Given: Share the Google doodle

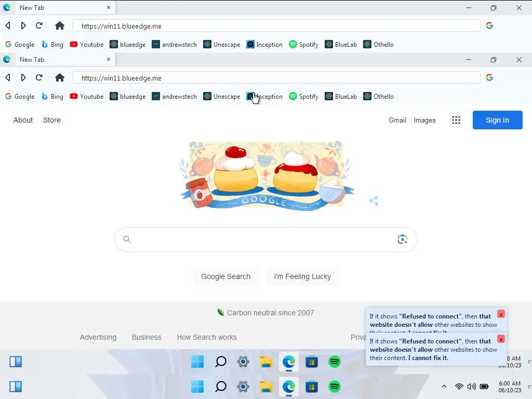Looking at the screenshot, I should coord(374,201).
